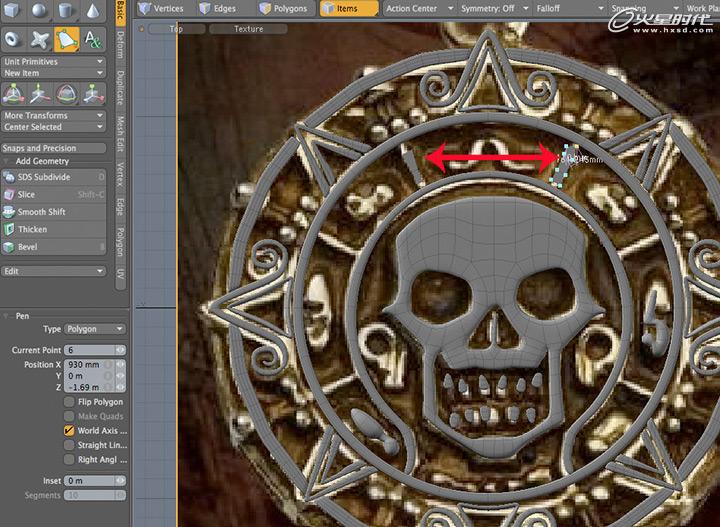The height and width of the screenshot is (527, 720).
Task: Open the Falloff dropdown
Action: point(569,8)
